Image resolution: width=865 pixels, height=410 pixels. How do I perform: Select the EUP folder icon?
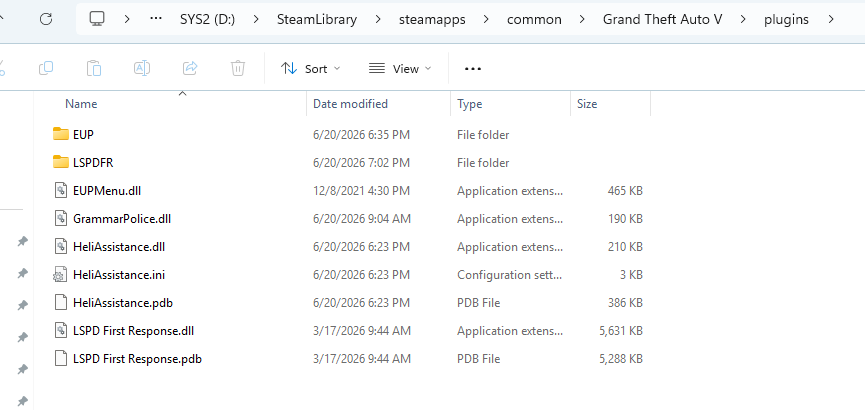(61, 134)
